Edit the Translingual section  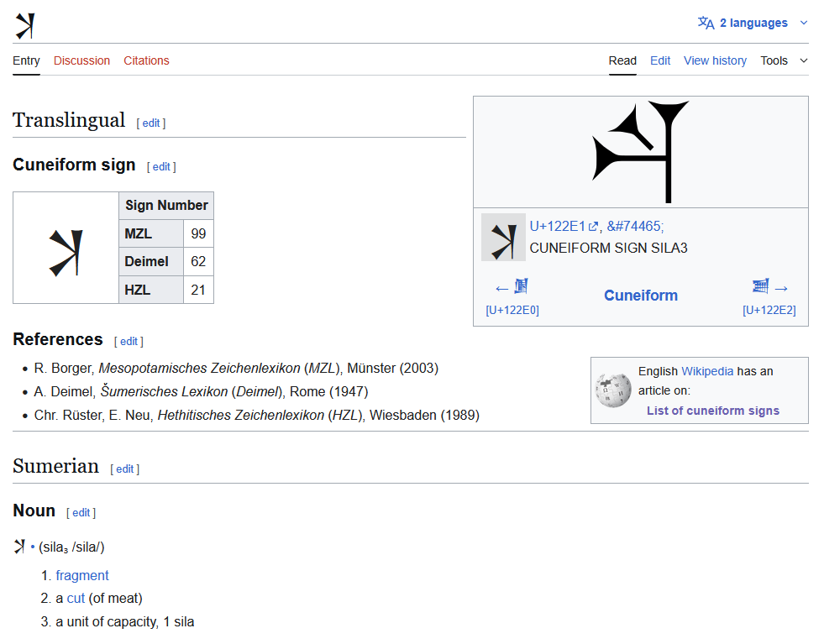tap(151, 123)
